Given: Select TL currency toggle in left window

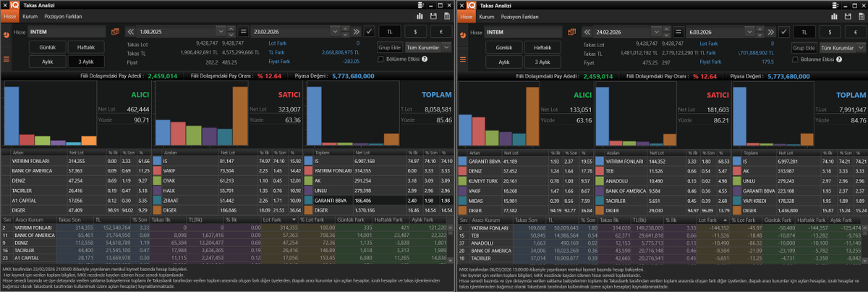Looking at the screenshot, I should [x=390, y=32].
